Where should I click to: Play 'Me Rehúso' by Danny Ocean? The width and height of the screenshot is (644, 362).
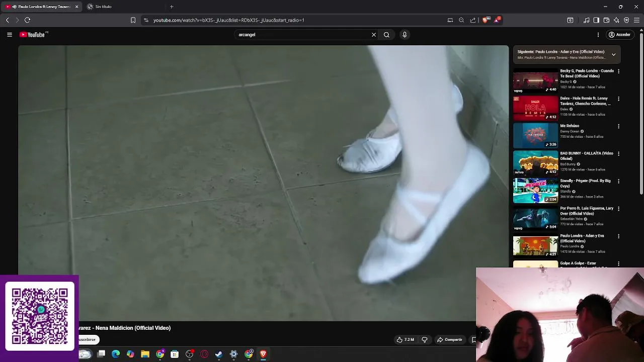pos(535,136)
